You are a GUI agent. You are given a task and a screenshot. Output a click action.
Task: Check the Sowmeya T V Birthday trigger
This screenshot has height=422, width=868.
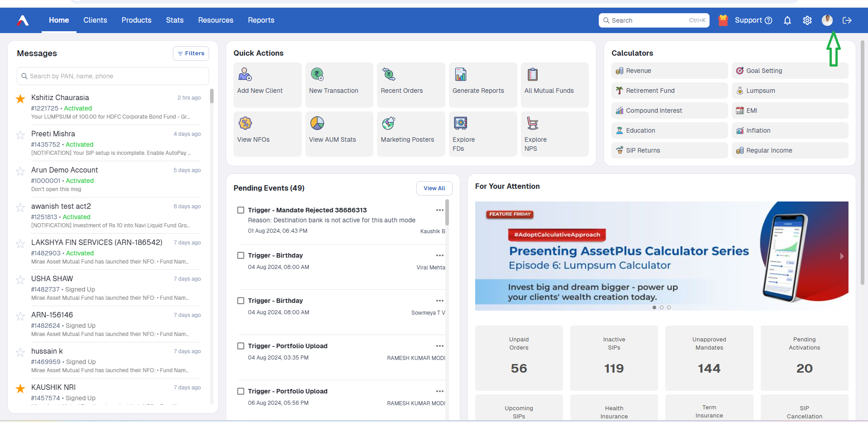241,301
